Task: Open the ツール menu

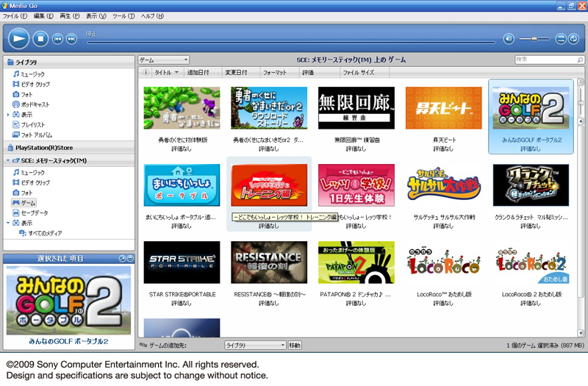Action: (123, 16)
